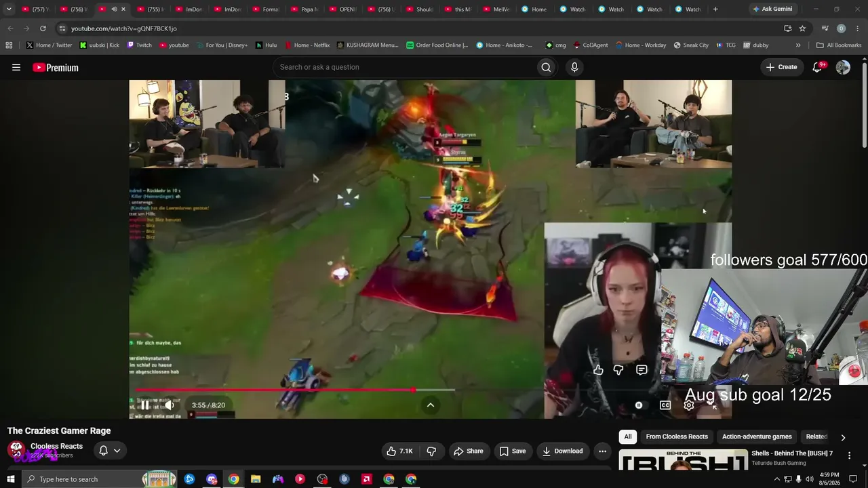Screen dimensions: 868x488
Task: Toggle closed captions in the player
Action: point(665,405)
